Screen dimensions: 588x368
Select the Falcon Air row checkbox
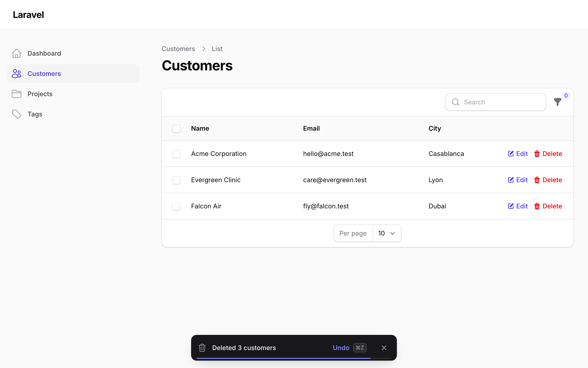point(176,206)
